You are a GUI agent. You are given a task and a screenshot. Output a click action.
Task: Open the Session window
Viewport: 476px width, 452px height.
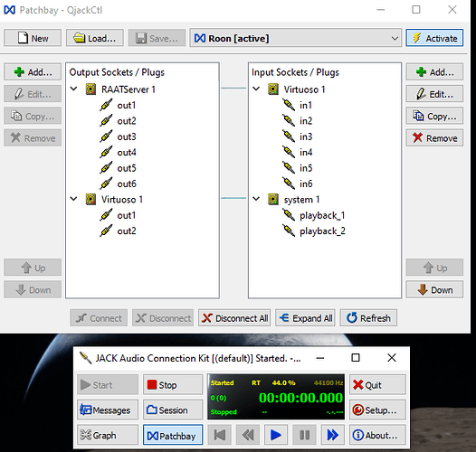click(x=173, y=410)
